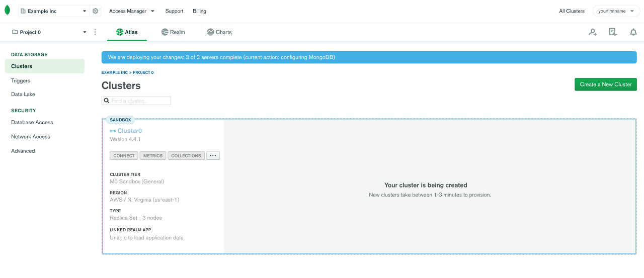
Task: Click the Realm tab icon
Action: click(165, 32)
